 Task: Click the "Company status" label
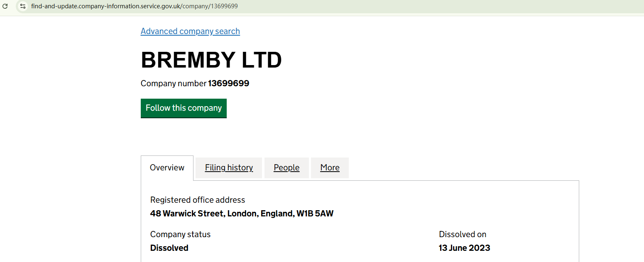(x=180, y=234)
